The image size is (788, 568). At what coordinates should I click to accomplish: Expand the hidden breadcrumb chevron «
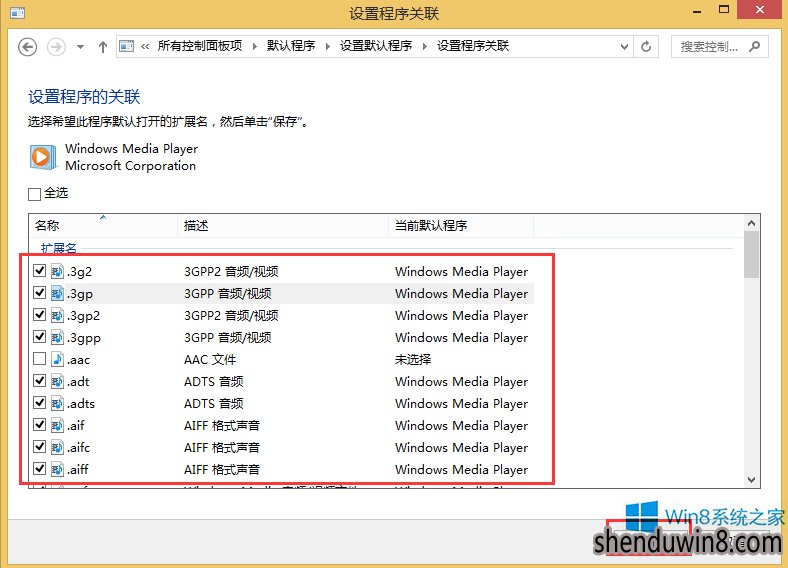[x=145, y=47]
